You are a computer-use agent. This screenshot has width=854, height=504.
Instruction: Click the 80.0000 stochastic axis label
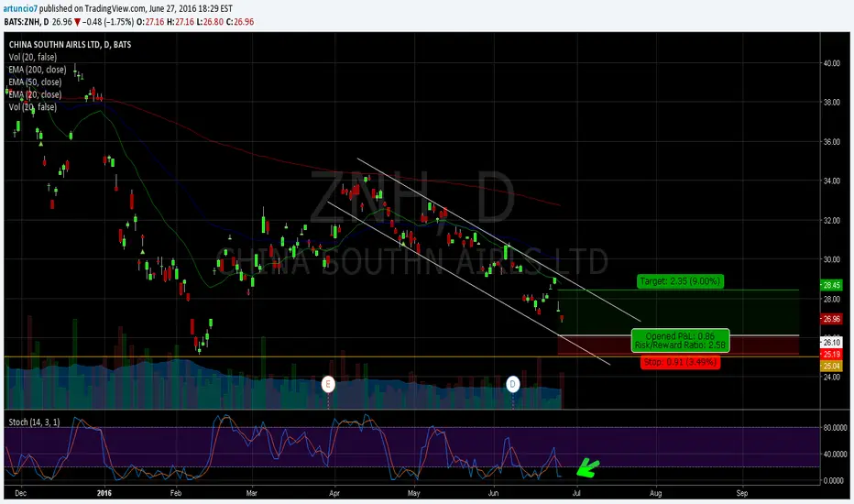[x=835, y=428]
